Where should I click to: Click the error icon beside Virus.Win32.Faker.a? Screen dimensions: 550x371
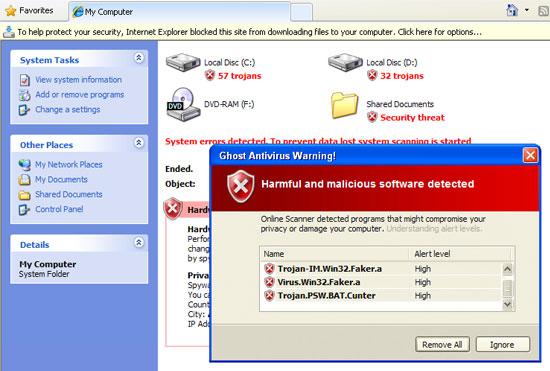point(269,282)
